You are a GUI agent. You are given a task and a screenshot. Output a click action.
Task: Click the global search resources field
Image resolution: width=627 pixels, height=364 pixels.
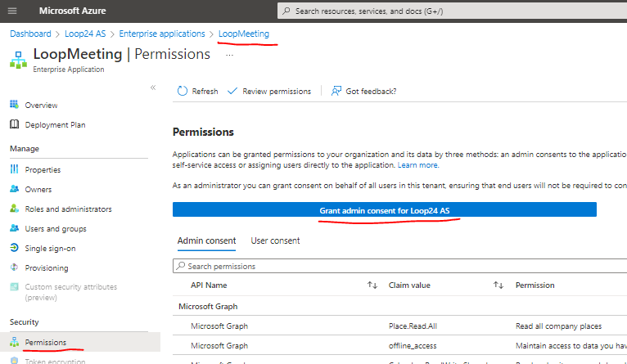tap(453, 11)
